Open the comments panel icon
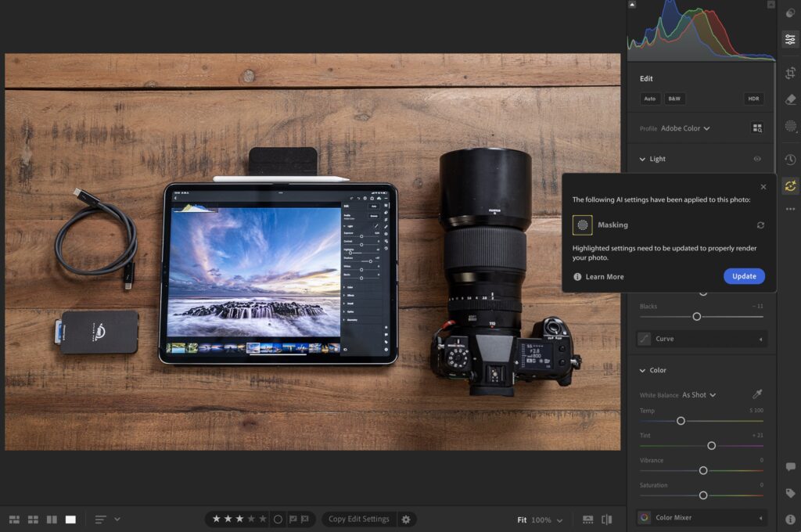The width and height of the screenshot is (801, 532). 791,467
